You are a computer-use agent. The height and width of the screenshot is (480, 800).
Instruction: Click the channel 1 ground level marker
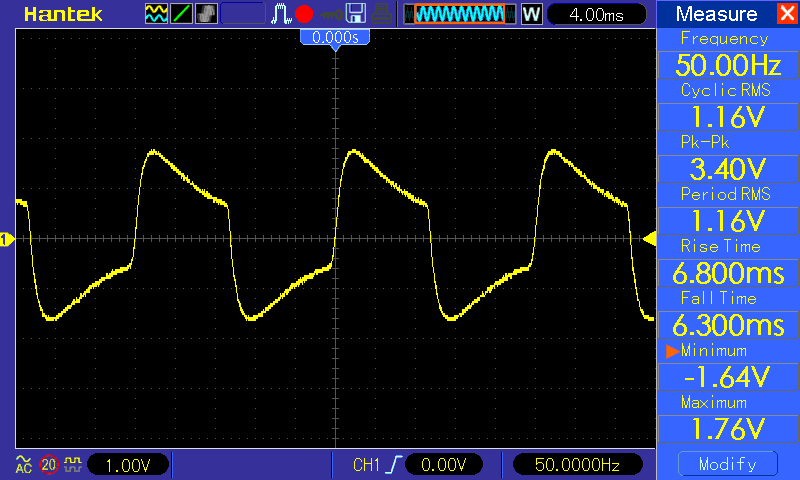(7, 239)
